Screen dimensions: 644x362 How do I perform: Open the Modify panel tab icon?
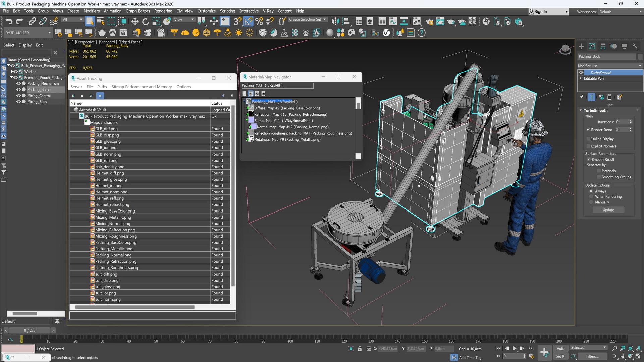[x=592, y=46]
